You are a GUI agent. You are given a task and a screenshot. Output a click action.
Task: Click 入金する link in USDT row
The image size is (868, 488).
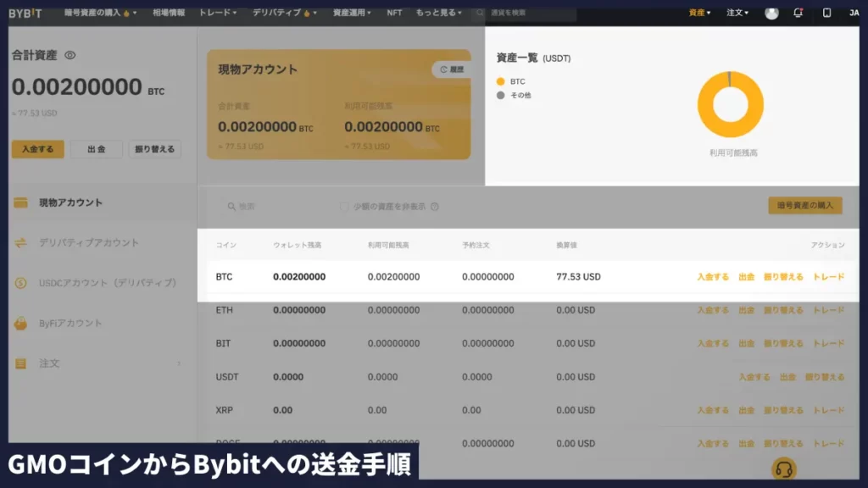[754, 377]
